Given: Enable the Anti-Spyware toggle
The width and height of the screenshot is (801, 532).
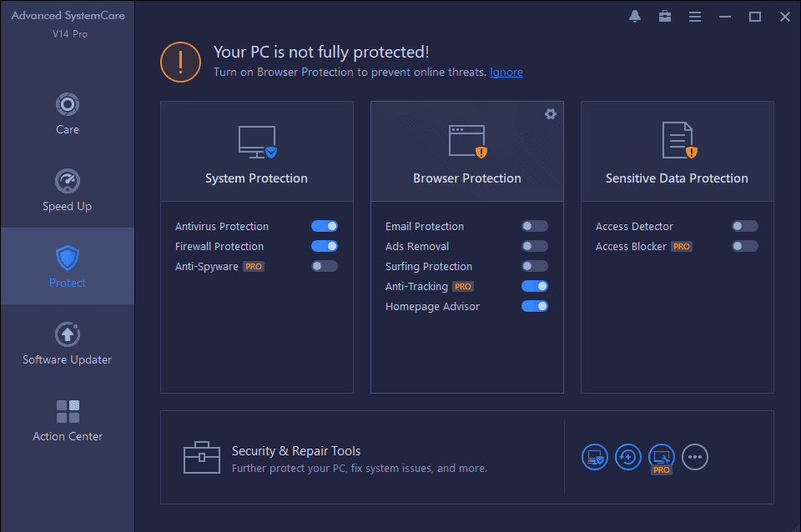Looking at the screenshot, I should coord(325,265).
